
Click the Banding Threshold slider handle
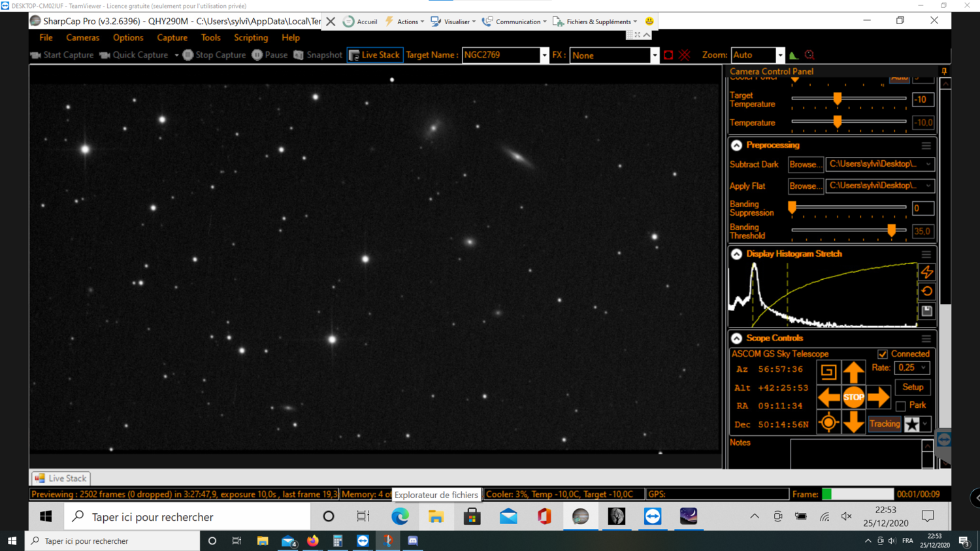(891, 230)
